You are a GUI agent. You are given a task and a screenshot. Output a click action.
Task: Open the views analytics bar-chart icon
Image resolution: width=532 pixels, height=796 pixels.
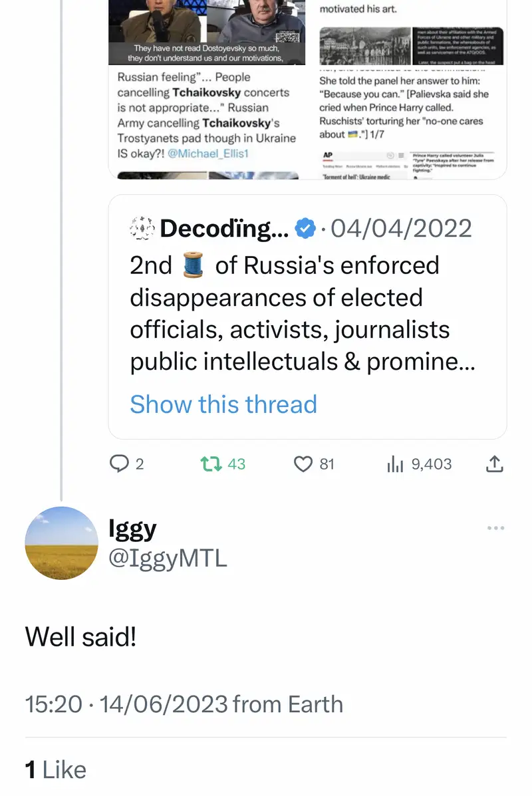point(396,464)
